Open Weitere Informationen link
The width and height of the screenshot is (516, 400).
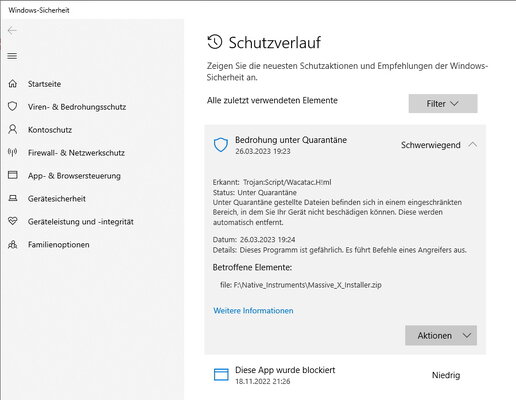253,311
